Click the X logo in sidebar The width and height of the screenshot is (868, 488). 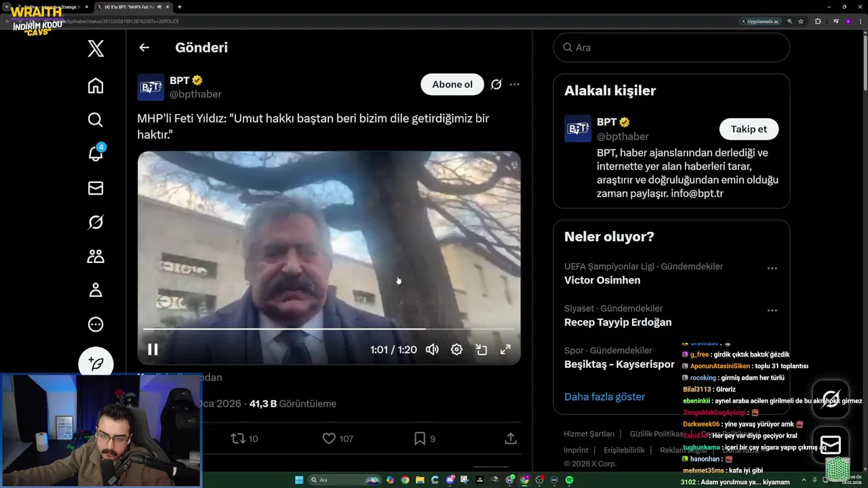[96, 48]
